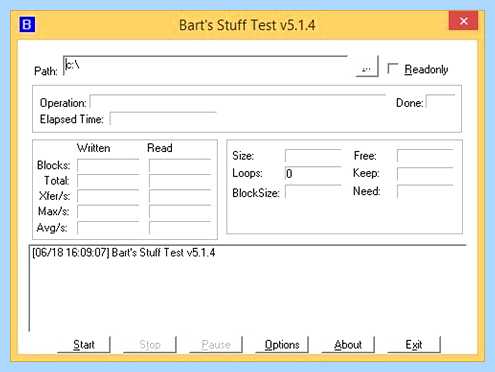Click the Need field
Viewport: 495px width, 372px height.
pyautogui.click(x=425, y=192)
